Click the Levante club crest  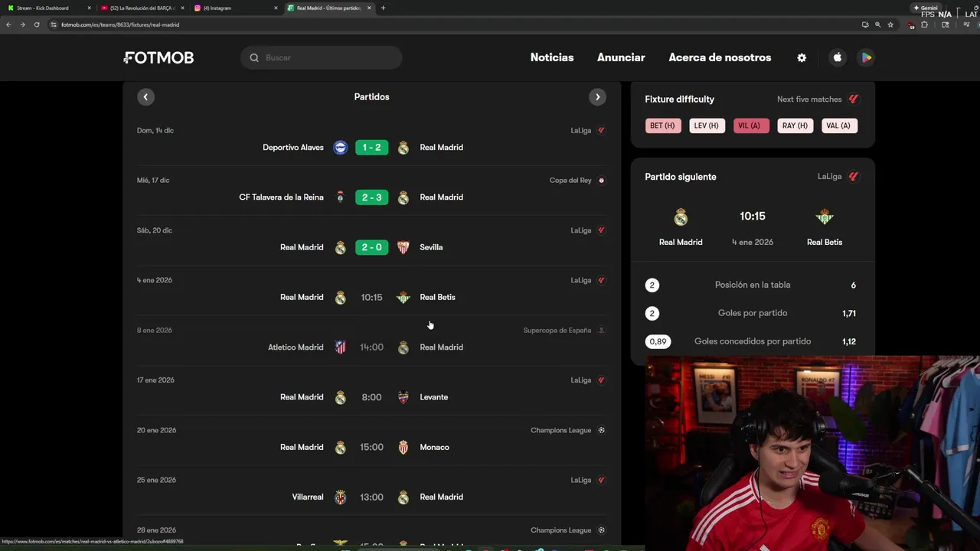click(x=403, y=397)
